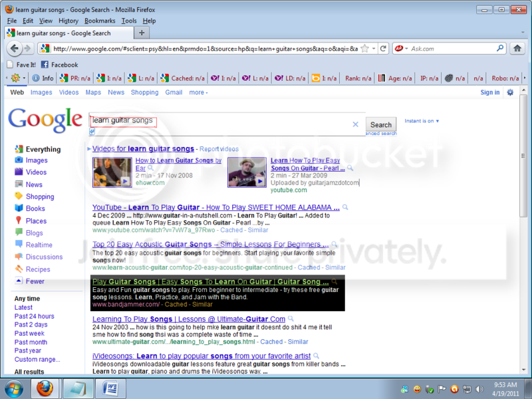The width and height of the screenshot is (532, 399).
Task: Click the SEO toolbar gear bug icon
Action: [15, 78]
